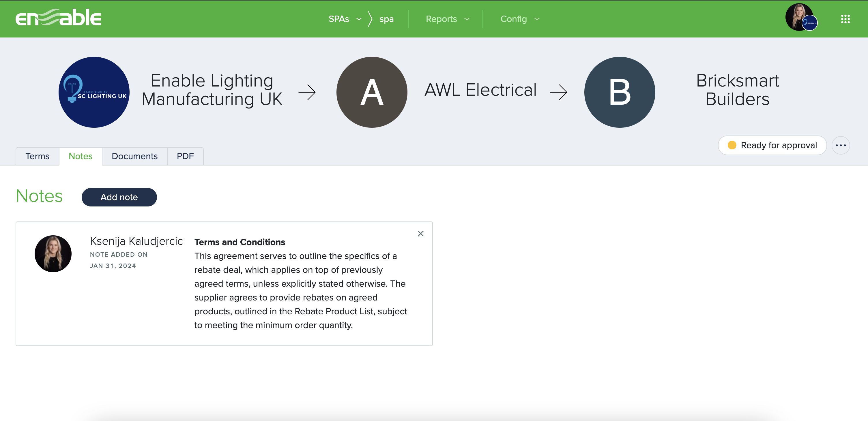The height and width of the screenshot is (421, 868).
Task: Click the Ready for approval status button
Action: point(772,146)
